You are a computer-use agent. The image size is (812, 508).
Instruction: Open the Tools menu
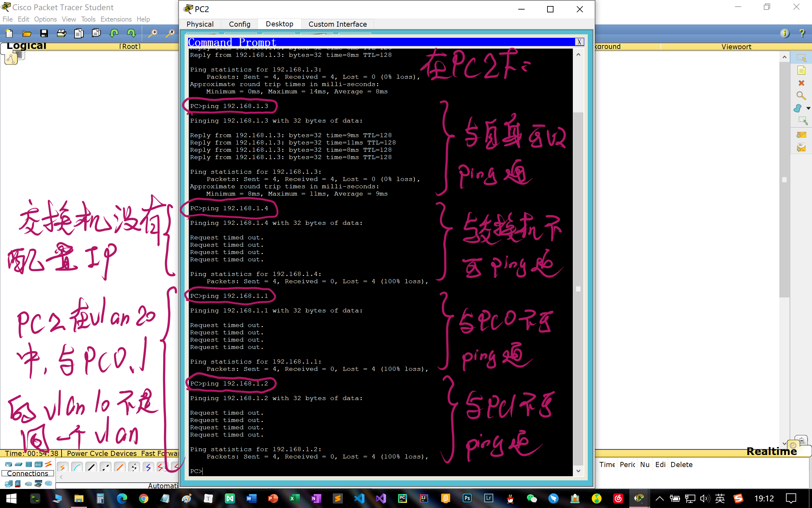(88, 19)
